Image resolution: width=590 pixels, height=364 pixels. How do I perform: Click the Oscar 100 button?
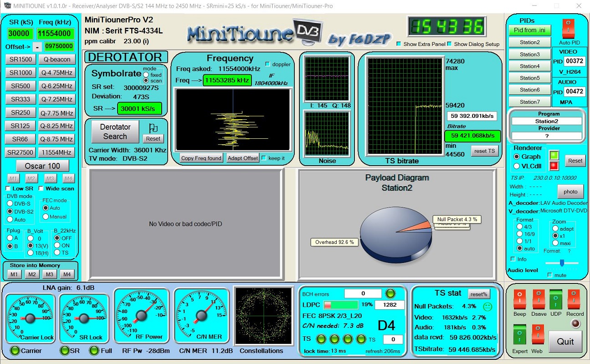coord(42,166)
